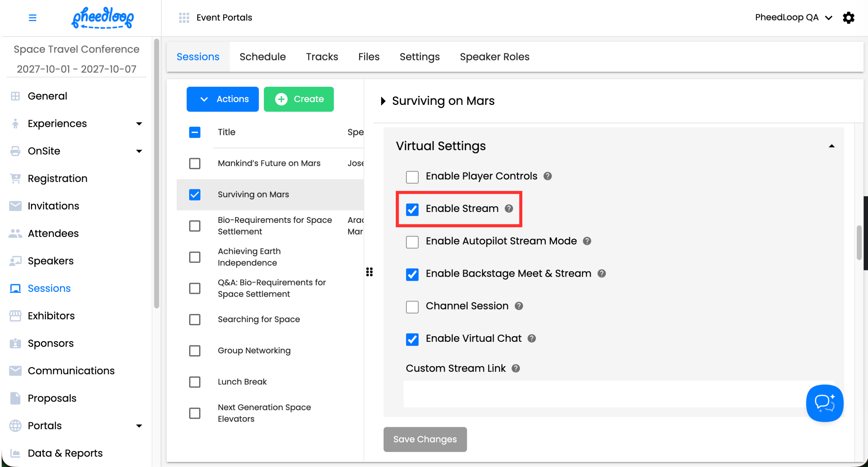The height and width of the screenshot is (467, 868).
Task: Open the chat support bubble
Action: click(x=824, y=403)
